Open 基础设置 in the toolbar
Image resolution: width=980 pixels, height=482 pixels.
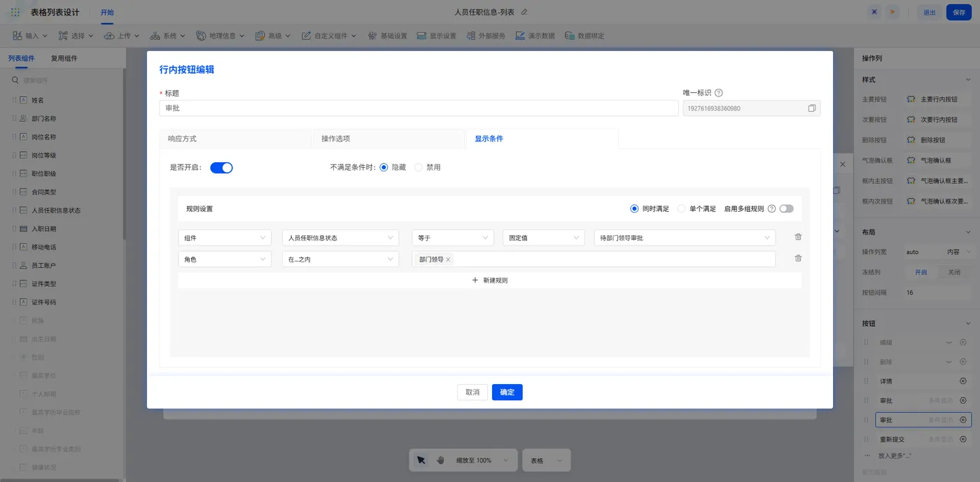(387, 36)
